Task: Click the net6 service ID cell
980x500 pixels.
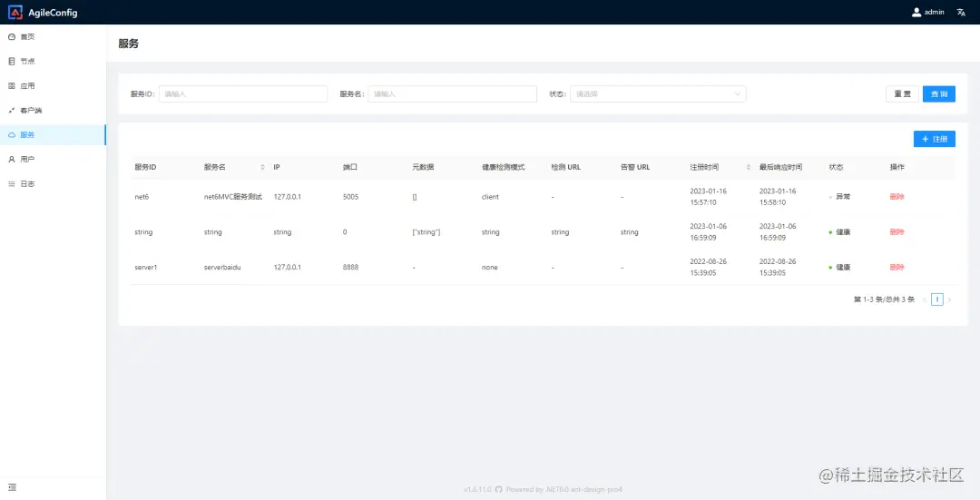Action: pos(142,196)
